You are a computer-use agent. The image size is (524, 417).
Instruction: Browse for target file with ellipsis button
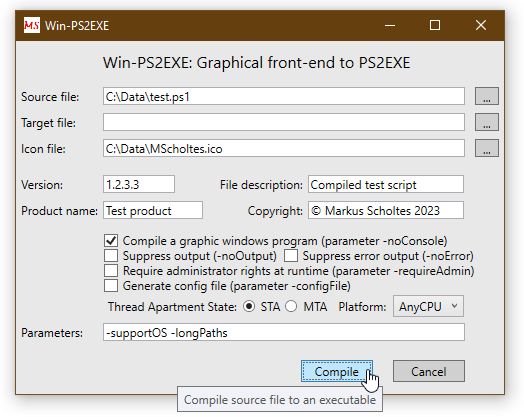pyautogui.click(x=487, y=122)
